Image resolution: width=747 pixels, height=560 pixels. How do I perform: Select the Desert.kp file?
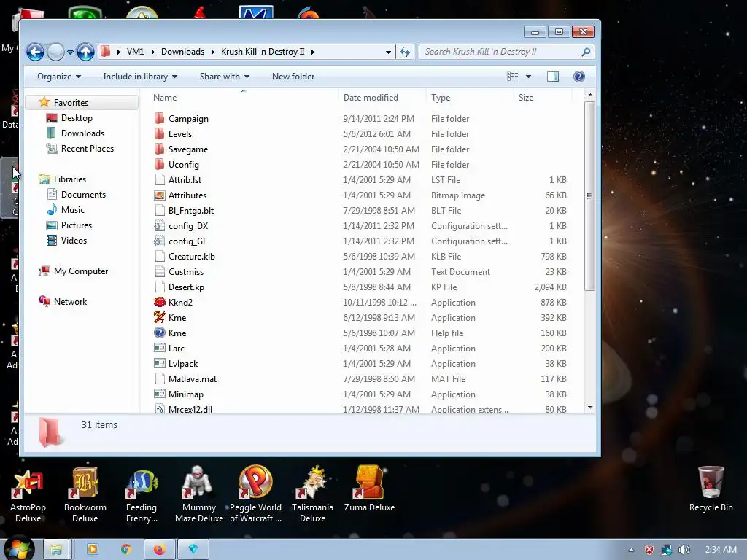pos(186,287)
